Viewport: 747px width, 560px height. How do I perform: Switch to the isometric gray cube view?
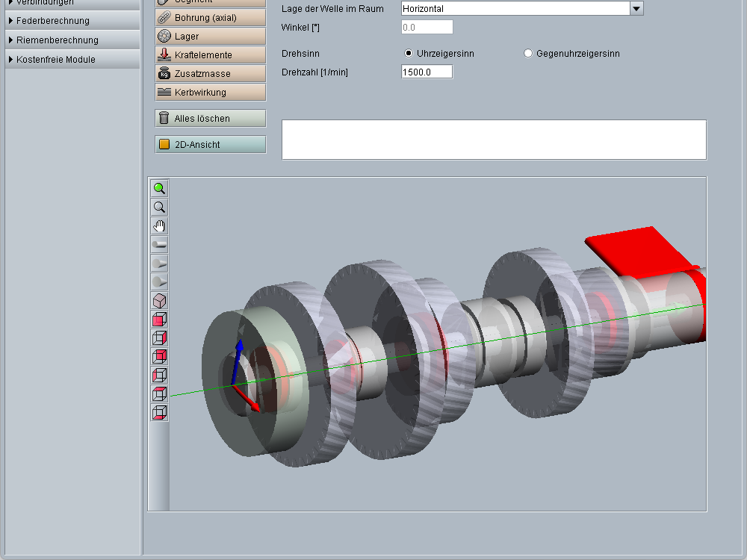pyautogui.click(x=159, y=300)
